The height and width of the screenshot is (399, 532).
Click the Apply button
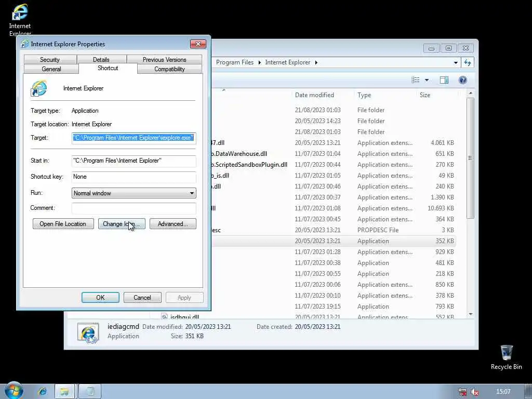click(184, 298)
